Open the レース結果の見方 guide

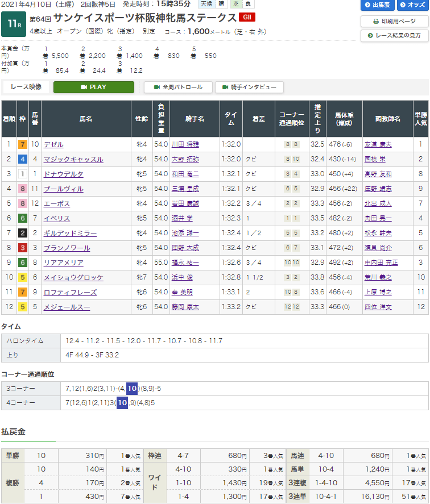[x=394, y=36]
